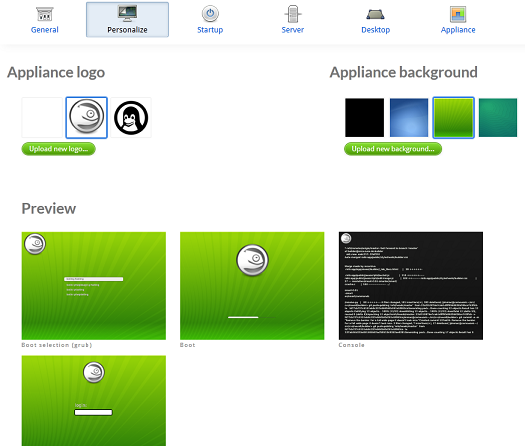Select the Personalize monitor icon
Viewport: 525px width, 446px height.
pos(127,13)
